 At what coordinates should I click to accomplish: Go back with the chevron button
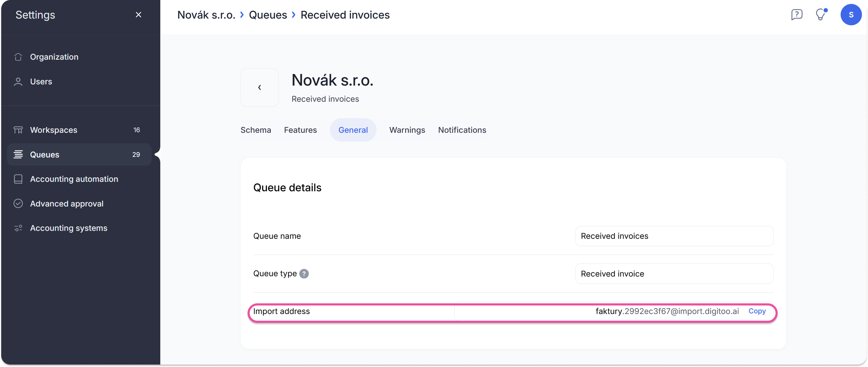[259, 87]
